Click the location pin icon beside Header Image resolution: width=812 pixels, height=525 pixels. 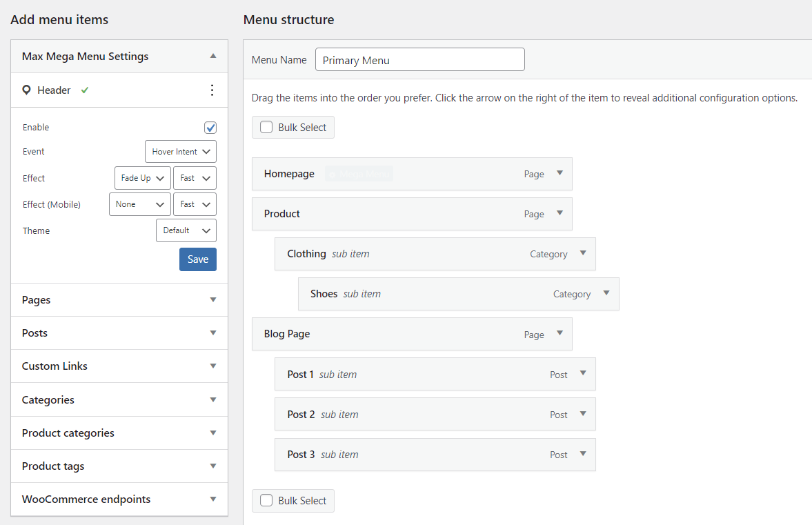pyautogui.click(x=28, y=90)
